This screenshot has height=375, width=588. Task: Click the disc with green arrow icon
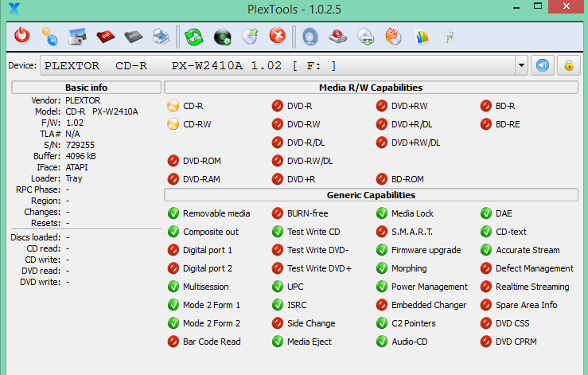[x=250, y=37]
